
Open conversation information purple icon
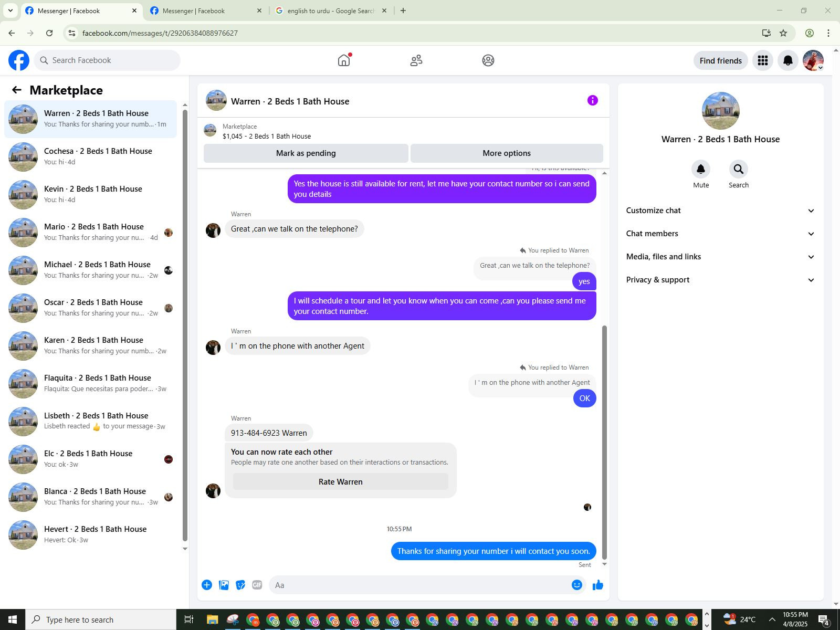[x=593, y=100]
